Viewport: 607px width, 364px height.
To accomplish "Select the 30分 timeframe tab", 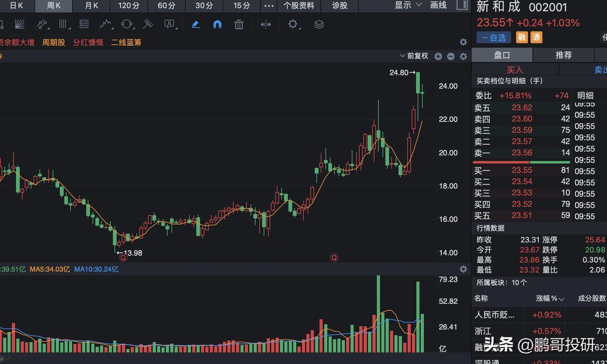I will [x=204, y=6].
